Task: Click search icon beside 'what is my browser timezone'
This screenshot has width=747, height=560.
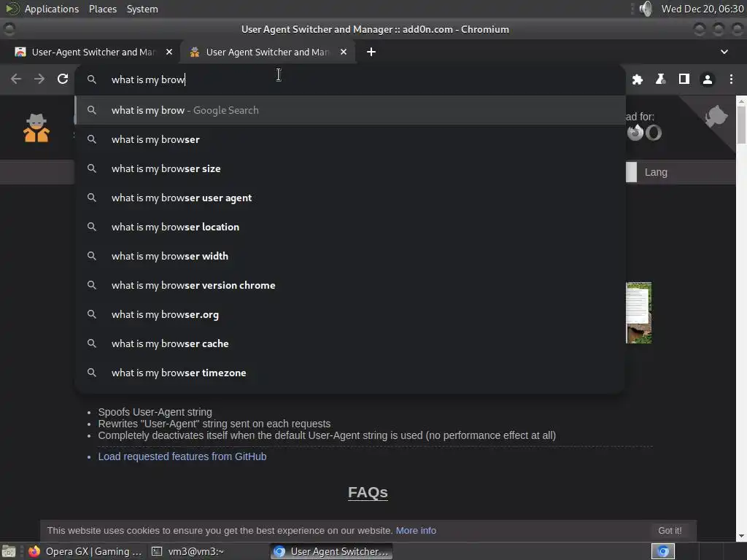Action: tap(92, 373)
